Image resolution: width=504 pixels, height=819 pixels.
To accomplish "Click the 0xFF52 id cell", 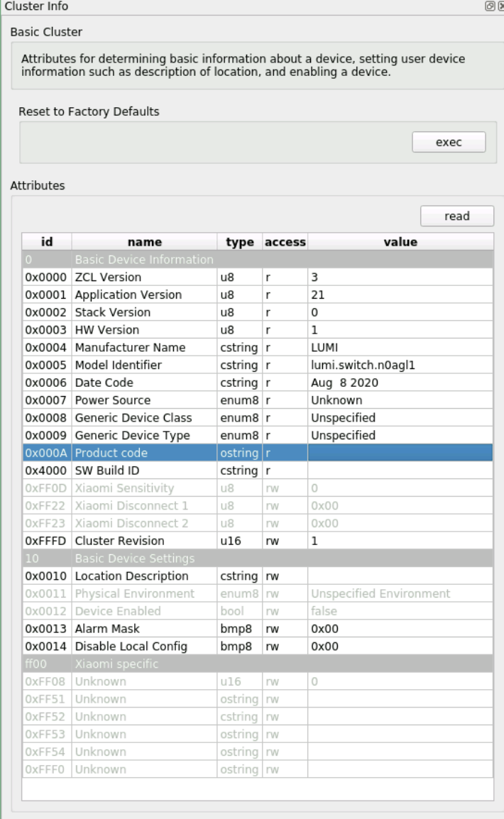I will tap(47, 717).
